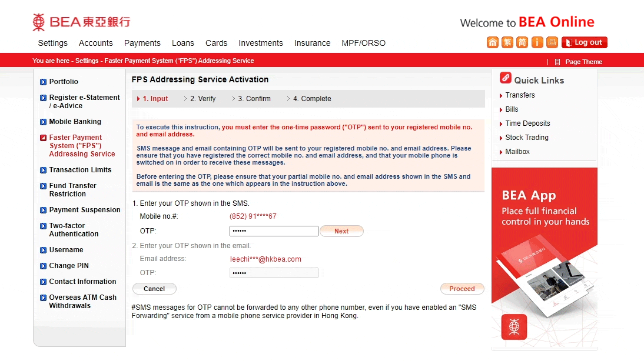
Task: Open the Loans menu
Action: pyautogui.click(x=182, y=43)
